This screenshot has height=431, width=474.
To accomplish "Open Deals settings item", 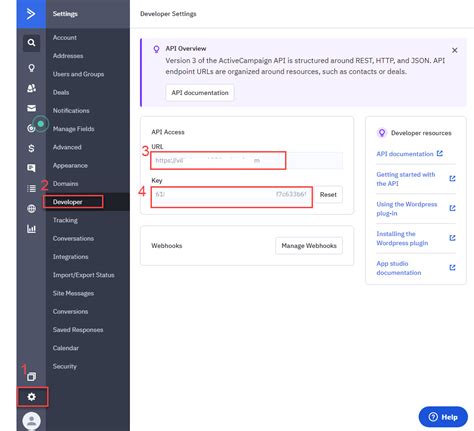I will pyautogui.click(x=61, y=92).
